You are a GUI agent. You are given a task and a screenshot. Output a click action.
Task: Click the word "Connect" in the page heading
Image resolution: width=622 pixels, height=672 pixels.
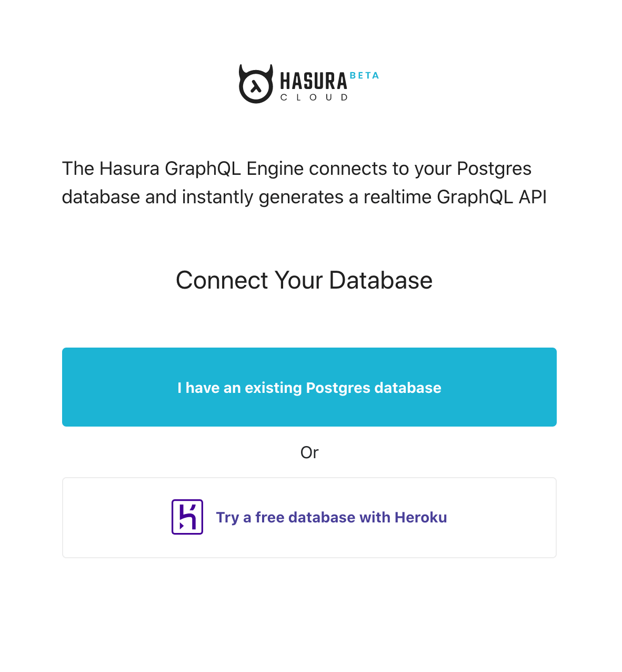(x=223, y=280)
